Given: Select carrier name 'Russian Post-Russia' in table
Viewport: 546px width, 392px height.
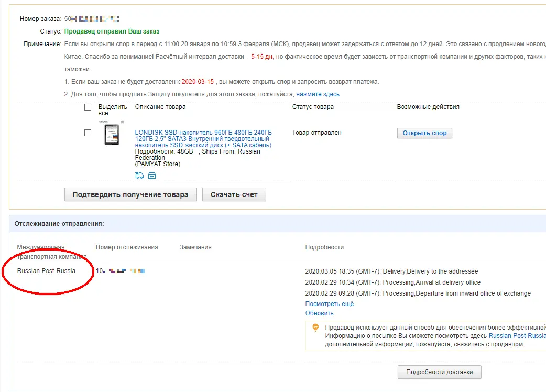Looking at the screenshot, I should coord(46,271).
